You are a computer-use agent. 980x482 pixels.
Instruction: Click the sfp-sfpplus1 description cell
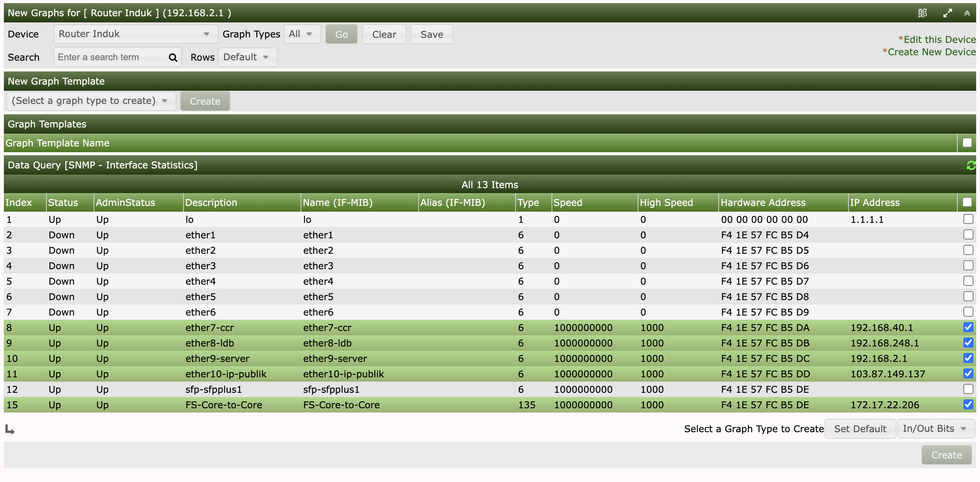click(214, 389)
